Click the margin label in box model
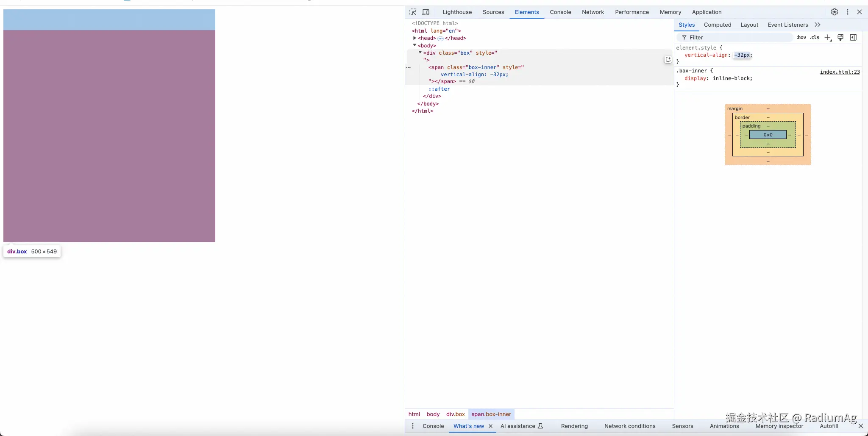868x436 pixels. (x=735, y=109)
